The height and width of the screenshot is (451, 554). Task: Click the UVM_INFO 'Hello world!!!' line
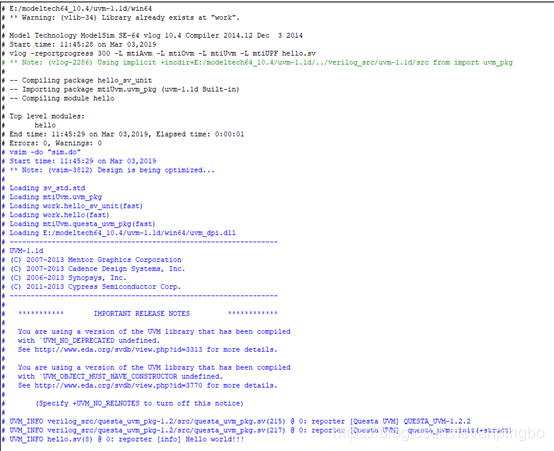126,439
